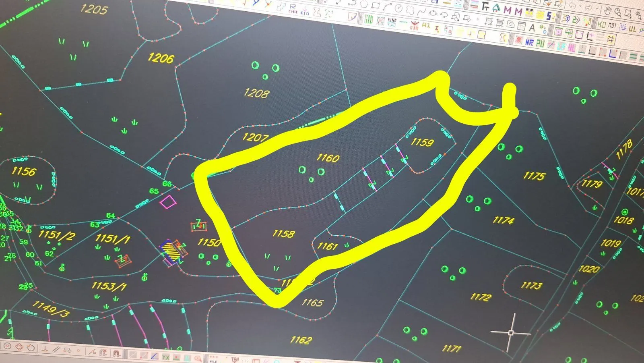Select the pentagon polygon drawing tool
Image resolution: width=644 pixels, height=363 pixels.
point(364,4)
